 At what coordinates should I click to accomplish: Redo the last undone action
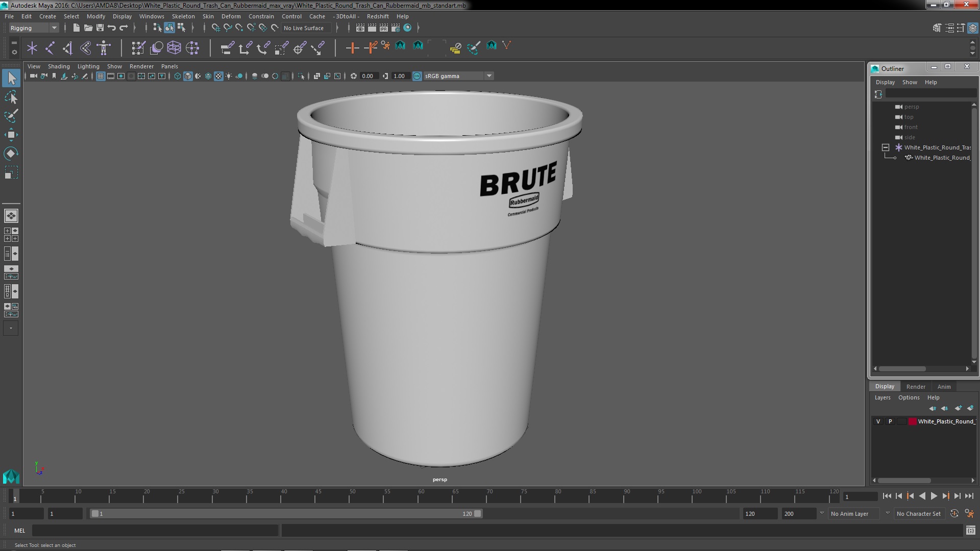pos(124,28)
